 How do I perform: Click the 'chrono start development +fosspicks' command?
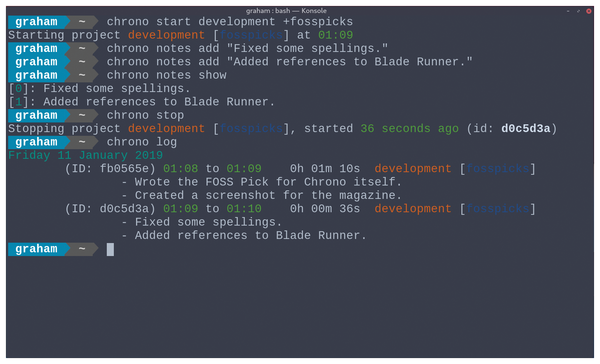(230, 22)
